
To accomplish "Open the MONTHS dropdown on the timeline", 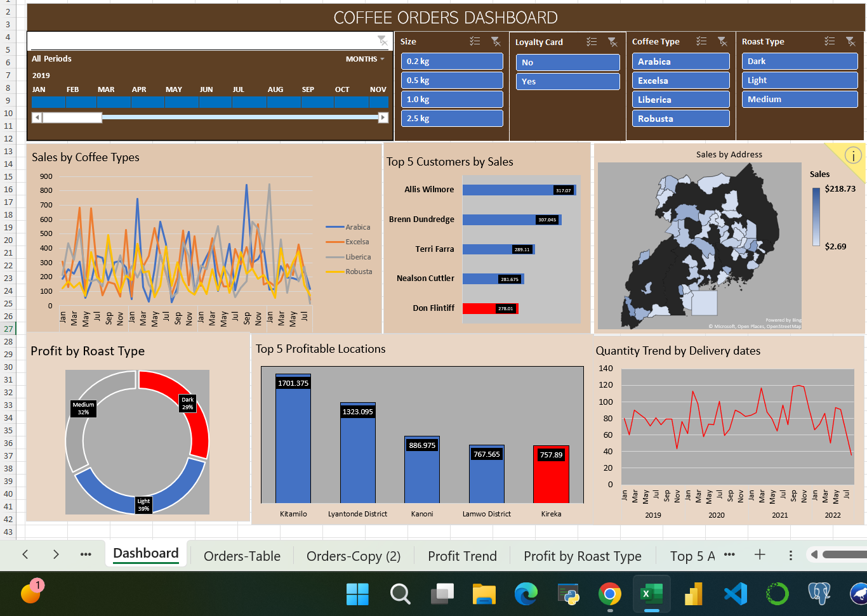I will coord(364,58).
